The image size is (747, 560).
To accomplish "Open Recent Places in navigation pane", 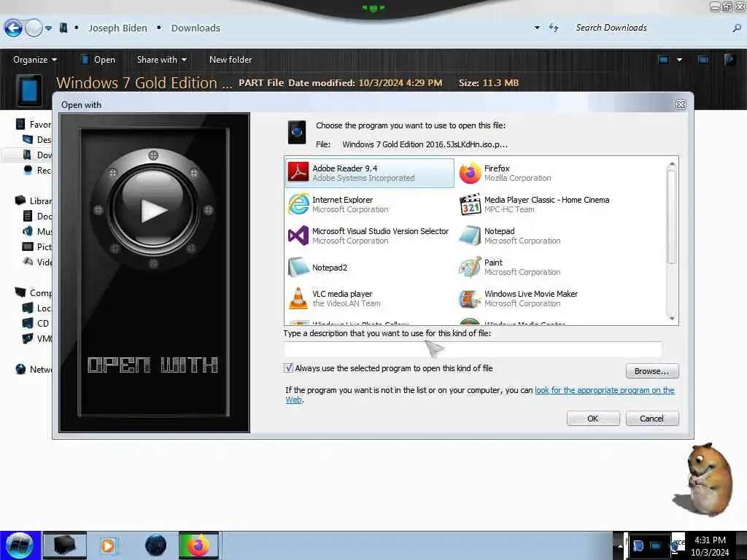I will point(37,170).
